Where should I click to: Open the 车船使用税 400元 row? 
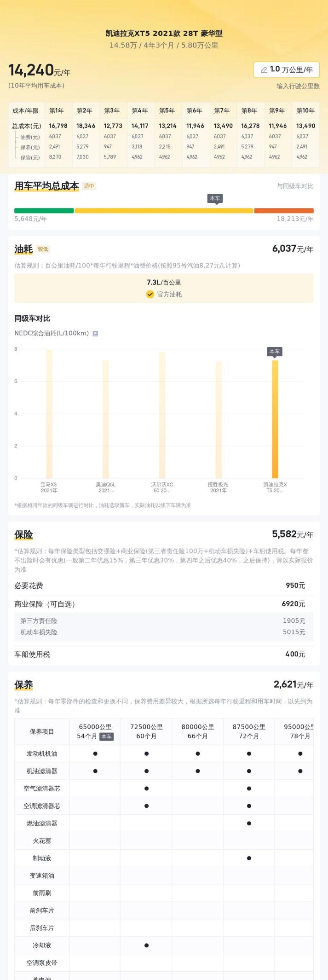(x=164, y=654)
